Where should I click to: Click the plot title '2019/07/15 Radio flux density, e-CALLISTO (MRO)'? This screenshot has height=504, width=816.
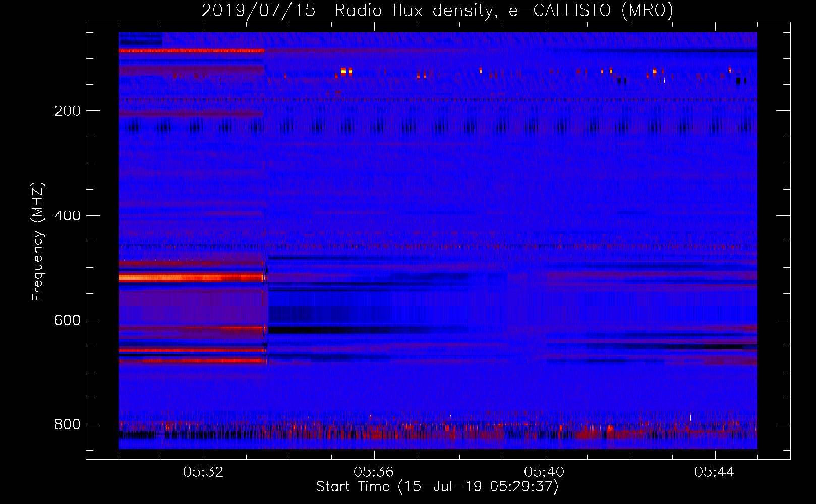pos(438,11)
